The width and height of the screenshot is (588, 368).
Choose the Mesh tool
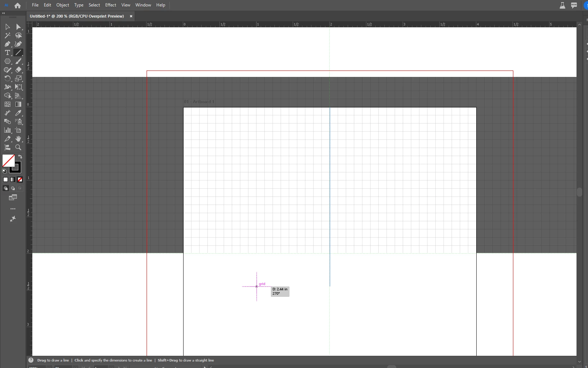click(8, 105)
